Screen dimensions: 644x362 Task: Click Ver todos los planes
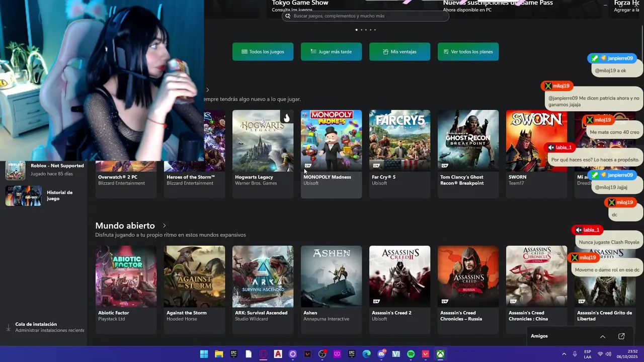(468, 52)
